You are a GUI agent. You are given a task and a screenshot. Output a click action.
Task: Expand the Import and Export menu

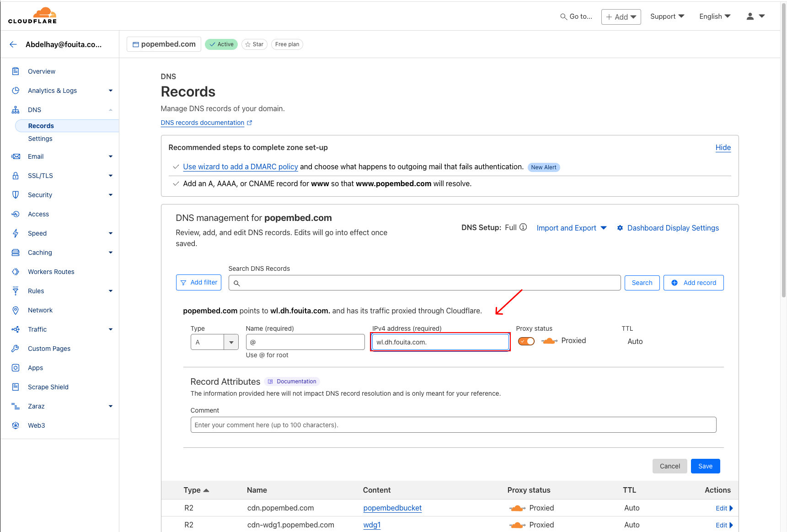coord(572,228)
